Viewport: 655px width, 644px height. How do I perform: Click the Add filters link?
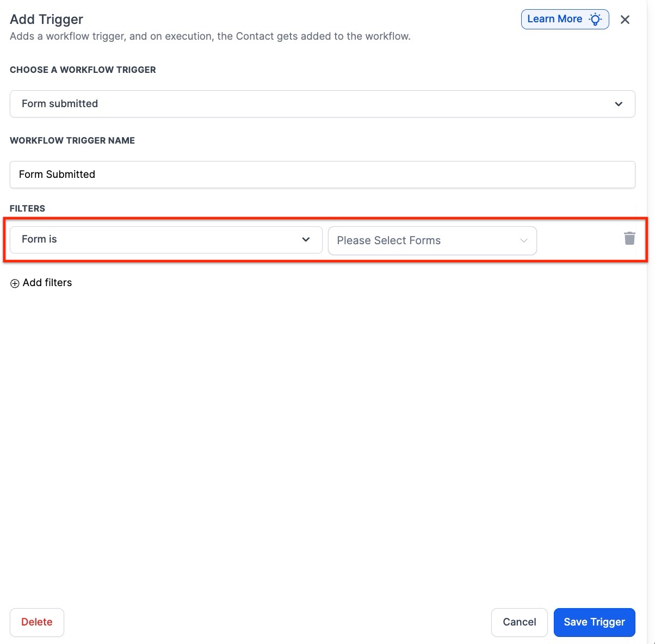[47, 283]
